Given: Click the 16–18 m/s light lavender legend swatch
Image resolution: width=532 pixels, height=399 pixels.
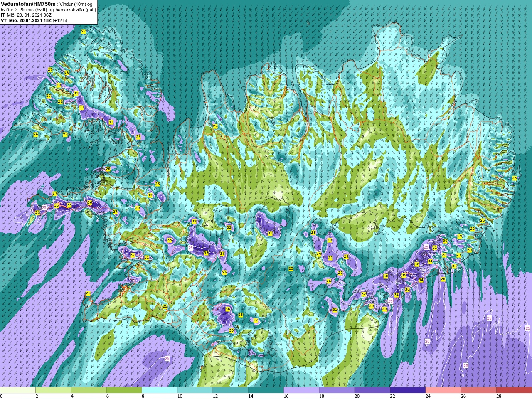Looking at the screenshot, I should pyautogui.click(x=301, y=390).
